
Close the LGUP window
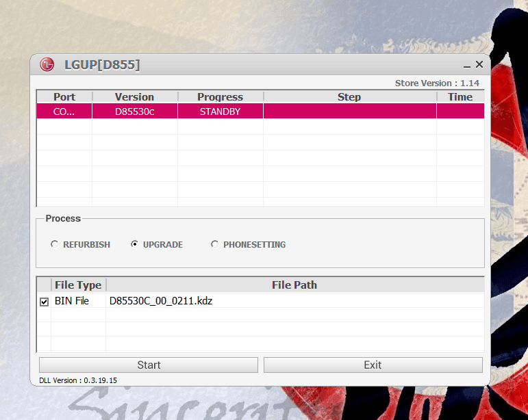pos(479,64)
